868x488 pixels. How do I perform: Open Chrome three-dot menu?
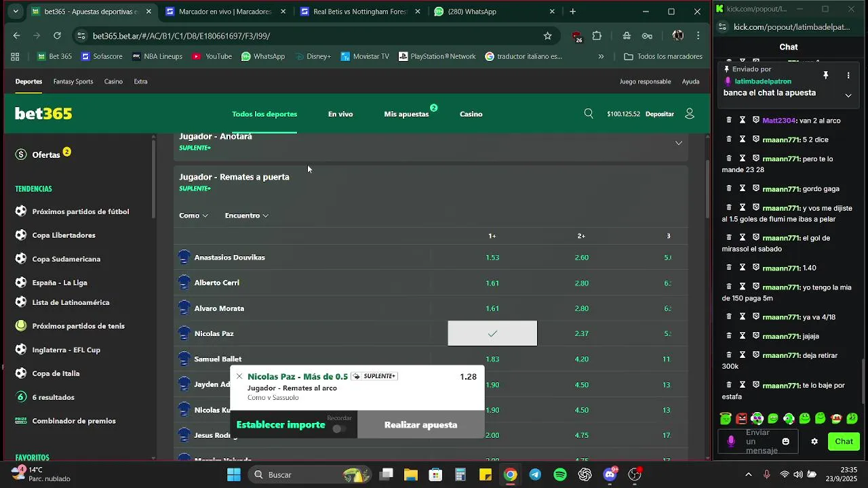coord(698,36)
